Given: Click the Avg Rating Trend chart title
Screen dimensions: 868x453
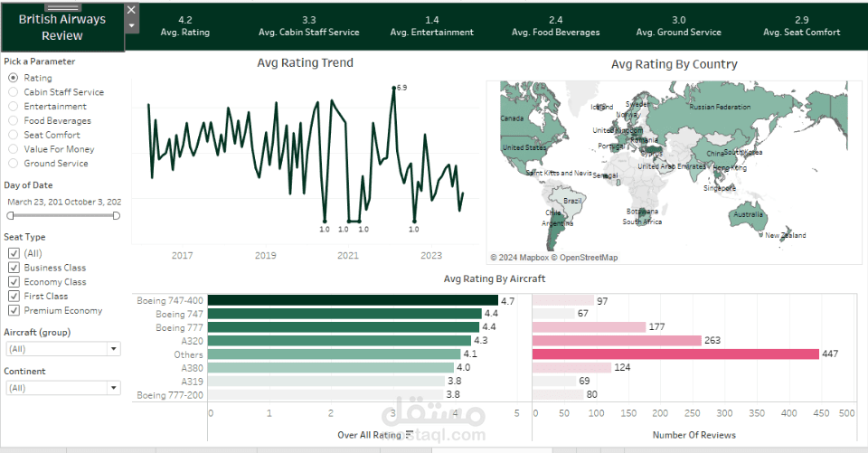Looking at the screenshot, I should [305, 63].
